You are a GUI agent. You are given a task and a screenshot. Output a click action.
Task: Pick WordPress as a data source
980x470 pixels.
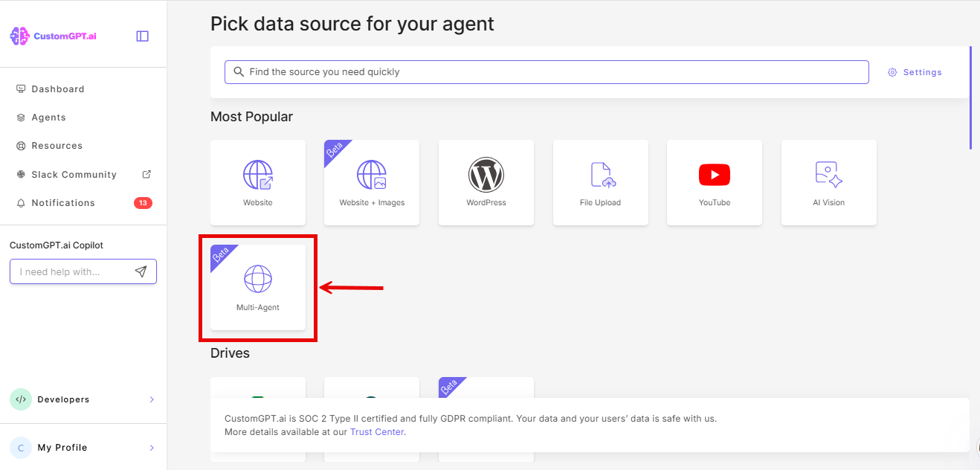(486, 182)
